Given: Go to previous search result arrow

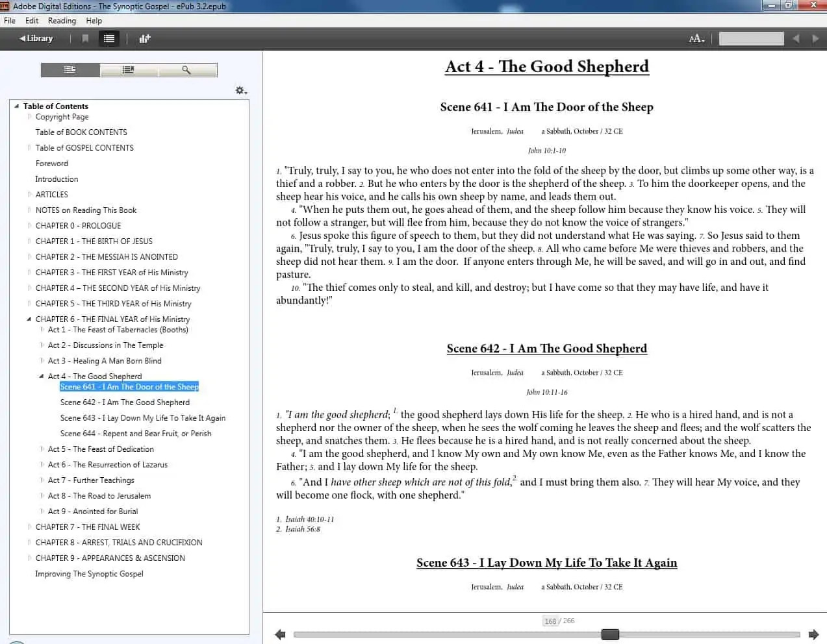Looking at the screenshot, I should coord(796,38).
